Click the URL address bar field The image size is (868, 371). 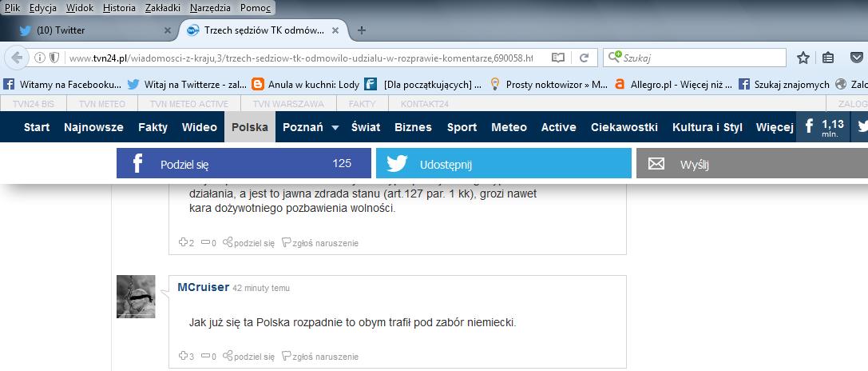coord(300,58)
